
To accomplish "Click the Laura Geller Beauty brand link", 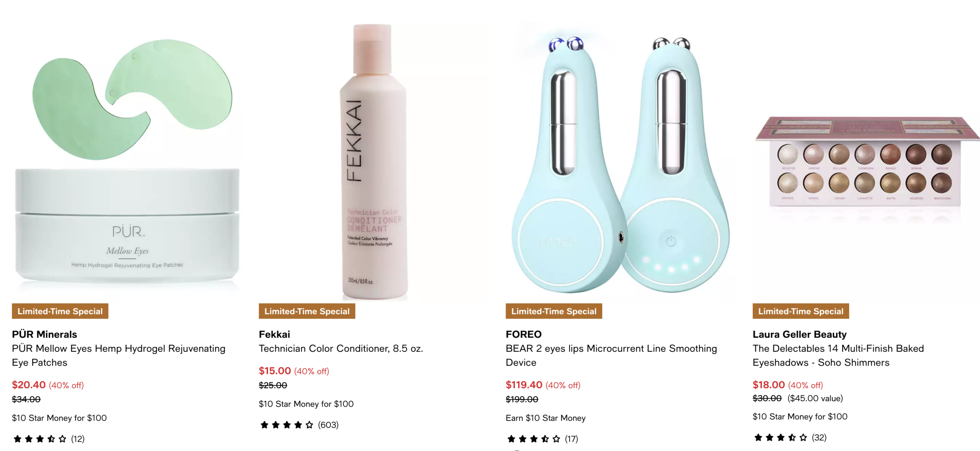I will [799, 334].
